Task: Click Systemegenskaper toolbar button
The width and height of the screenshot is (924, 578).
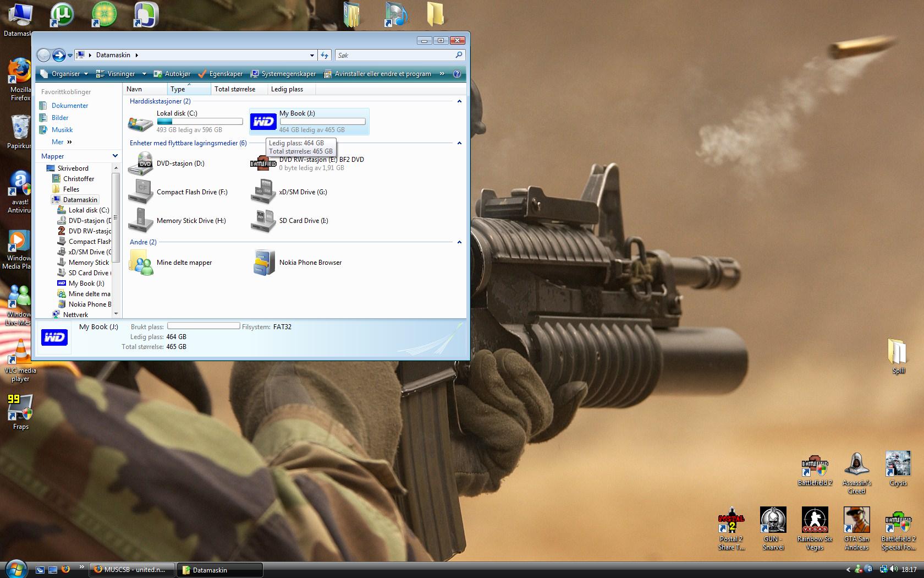Action: click(283, 74)
